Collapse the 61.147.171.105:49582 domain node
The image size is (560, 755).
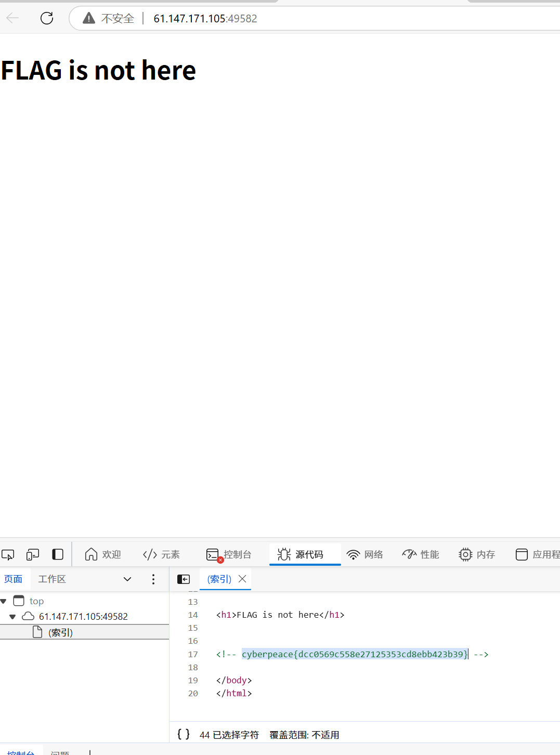tap(12, 617)
